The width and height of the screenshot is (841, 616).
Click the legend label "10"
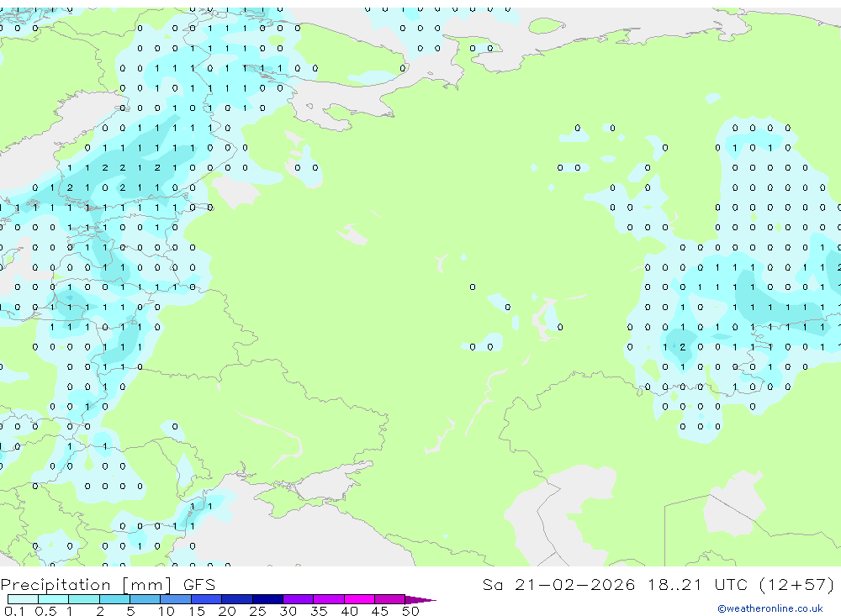(167, 611)
